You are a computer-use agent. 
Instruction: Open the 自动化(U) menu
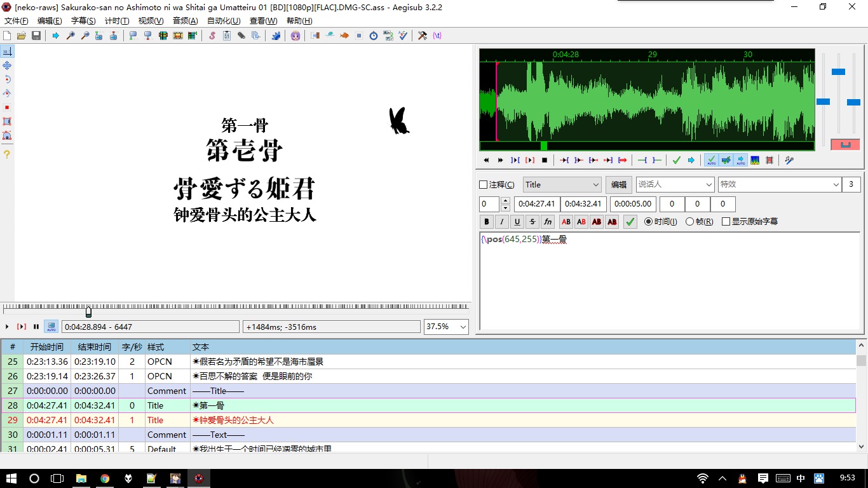click(x=224, y=21)
